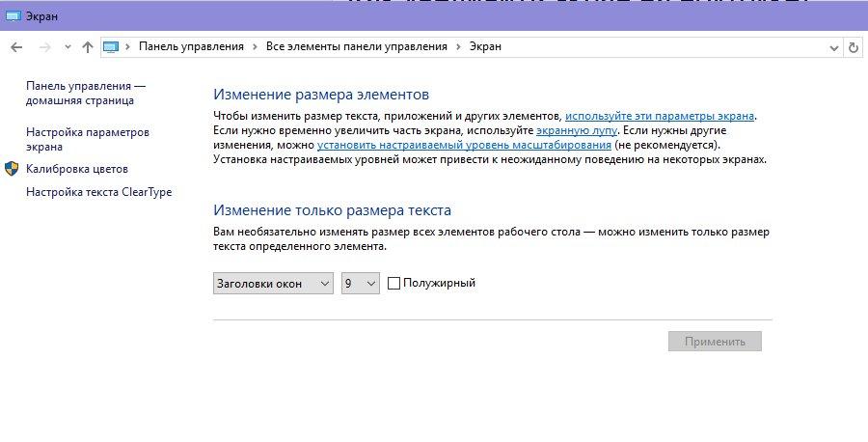The height and width of the screenshot is (442, 868).
Task: Refresh the address bar location
Action: (x=854, y=46)
